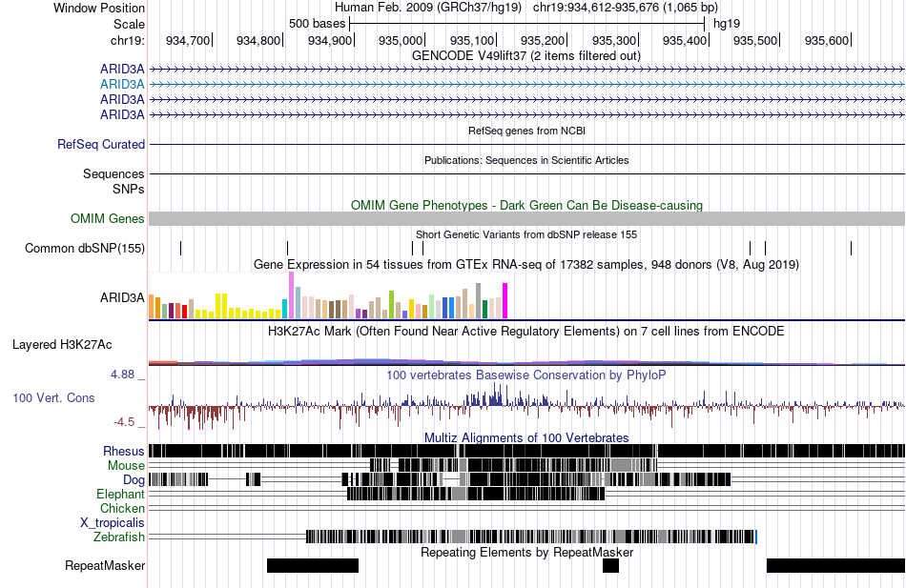Click the light blue ARID3A transcript label

[x=122, y=84]
